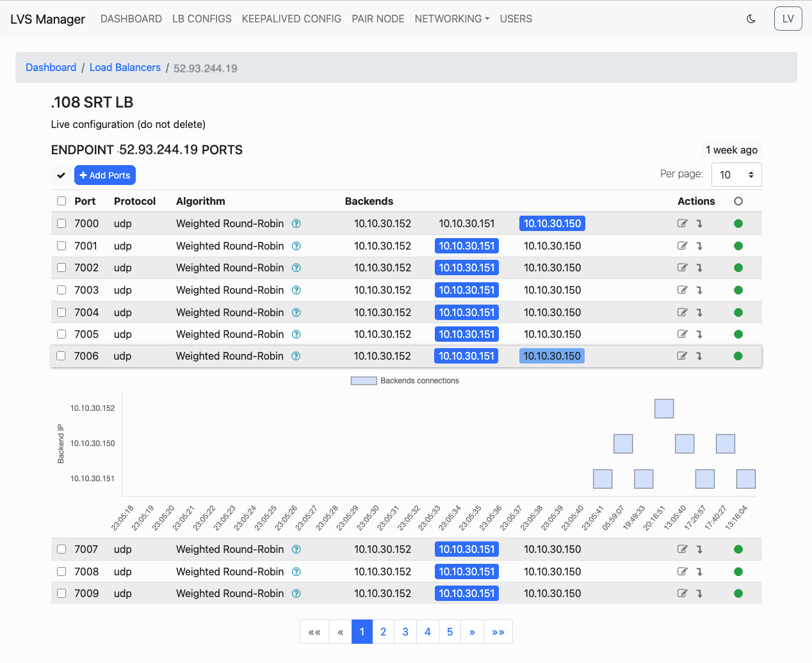Open algorithm help for port 7009
Screen dimensions: 812x663
click(x=296, y=593)
